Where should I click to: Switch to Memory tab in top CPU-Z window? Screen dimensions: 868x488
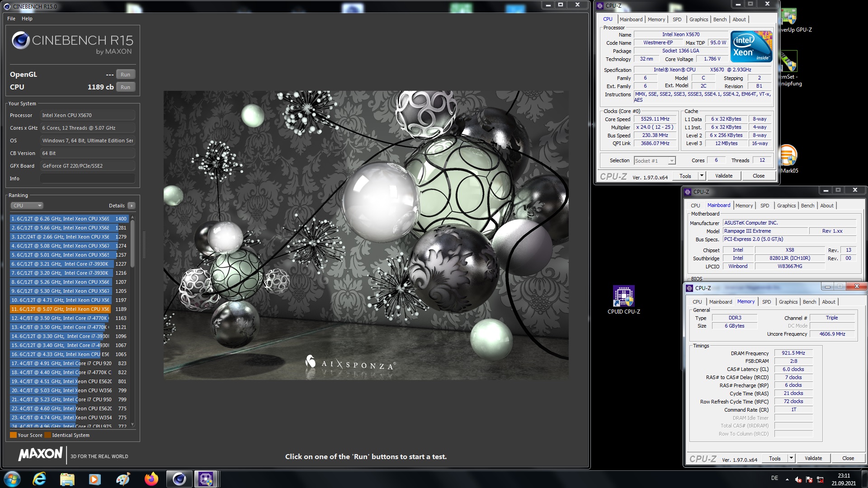point(656,19)
